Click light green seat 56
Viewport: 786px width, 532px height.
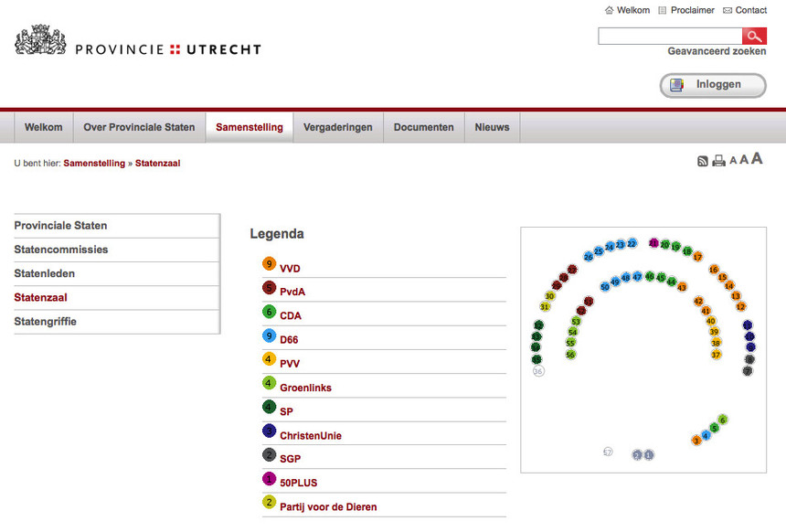(570, 355)
